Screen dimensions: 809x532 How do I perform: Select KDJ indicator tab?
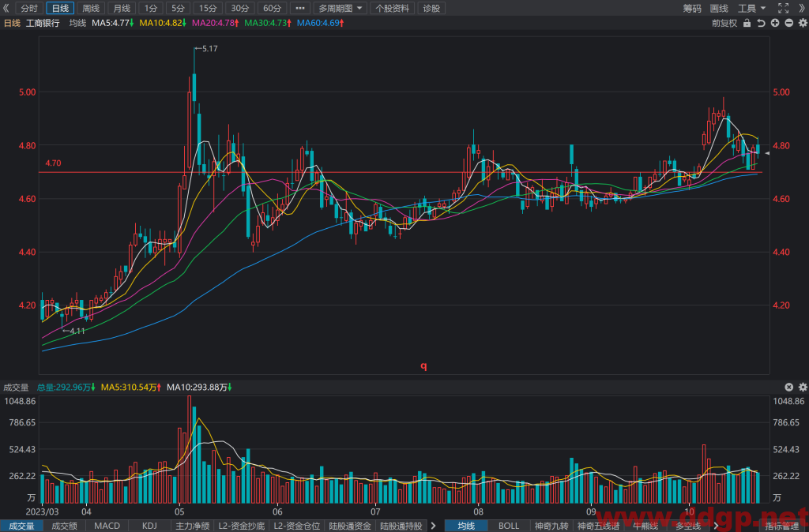(149, 526)
